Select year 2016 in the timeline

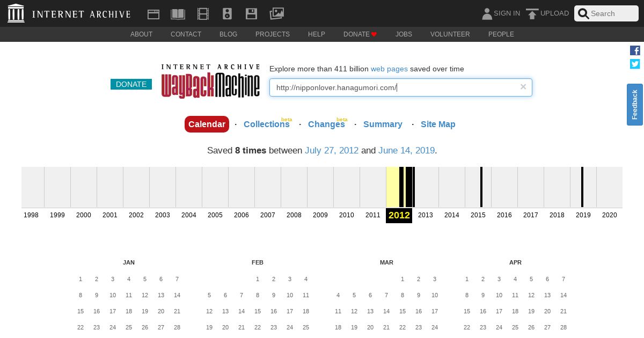click(x=504, y=215)
